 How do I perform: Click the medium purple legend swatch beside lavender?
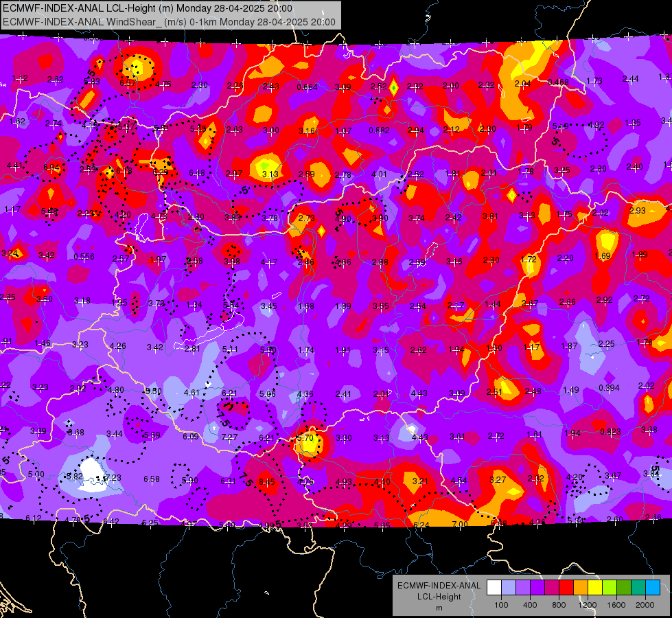tap(523, 588)
